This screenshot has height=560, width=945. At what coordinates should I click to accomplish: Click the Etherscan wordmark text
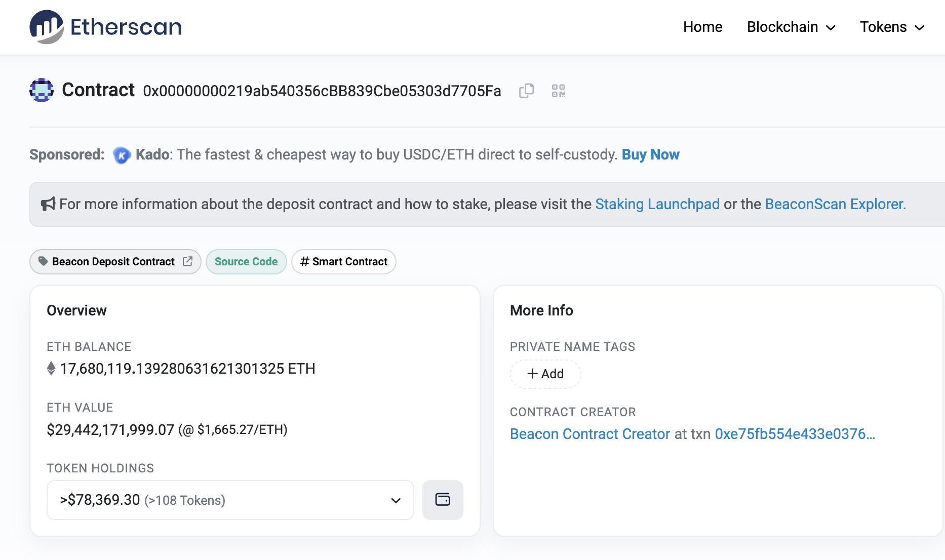[x=126, y=27]
